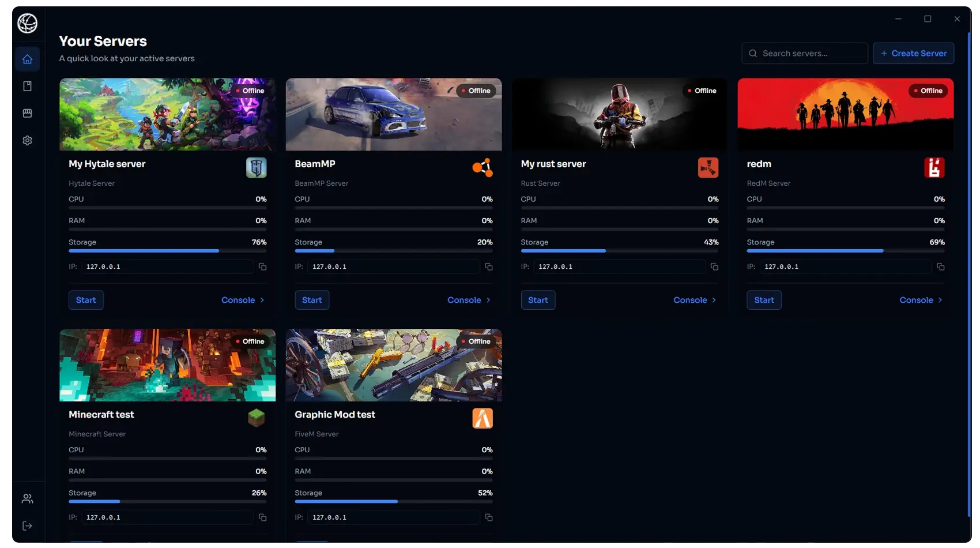Click IP field of My rust server

(619, 267)
